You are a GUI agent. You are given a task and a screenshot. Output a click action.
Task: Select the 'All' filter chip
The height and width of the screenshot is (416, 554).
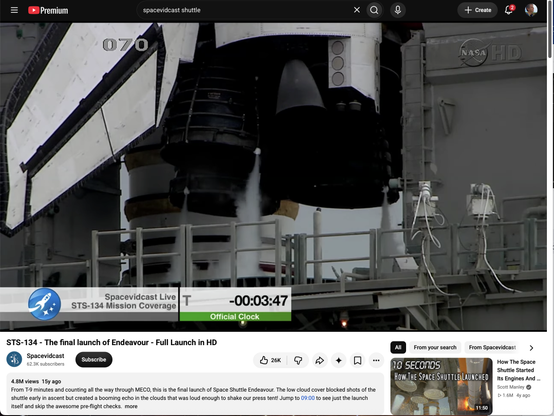398,347
